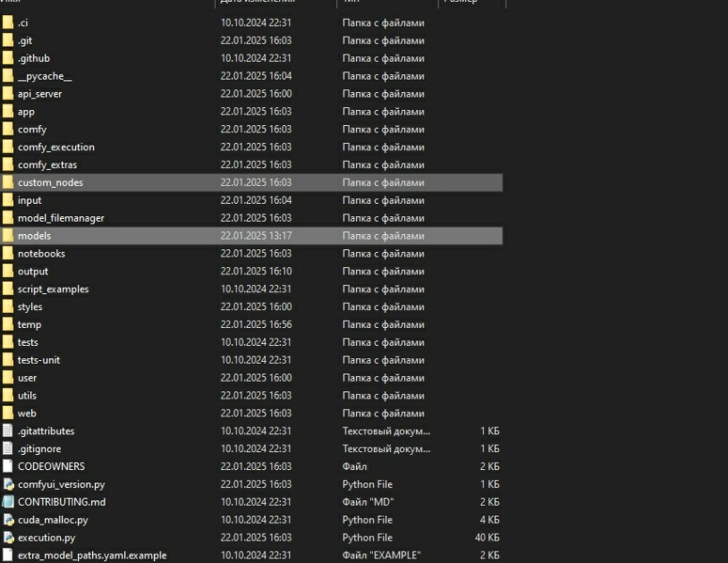Click the models folder icon
Image resolution: width=728 pixels, height=563 pixels.
[7, 236]
